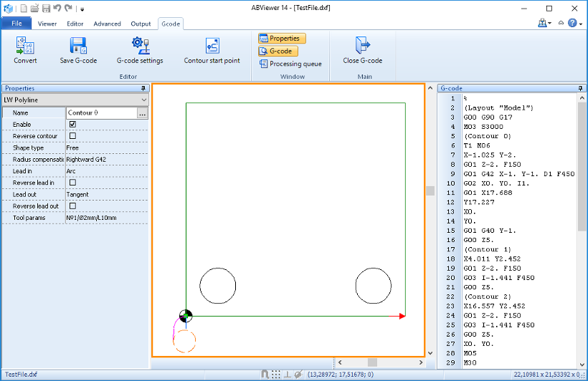Click the New file icon in quick access toolbar
Viewport: 588px width, 381px height.
point(23,8)
